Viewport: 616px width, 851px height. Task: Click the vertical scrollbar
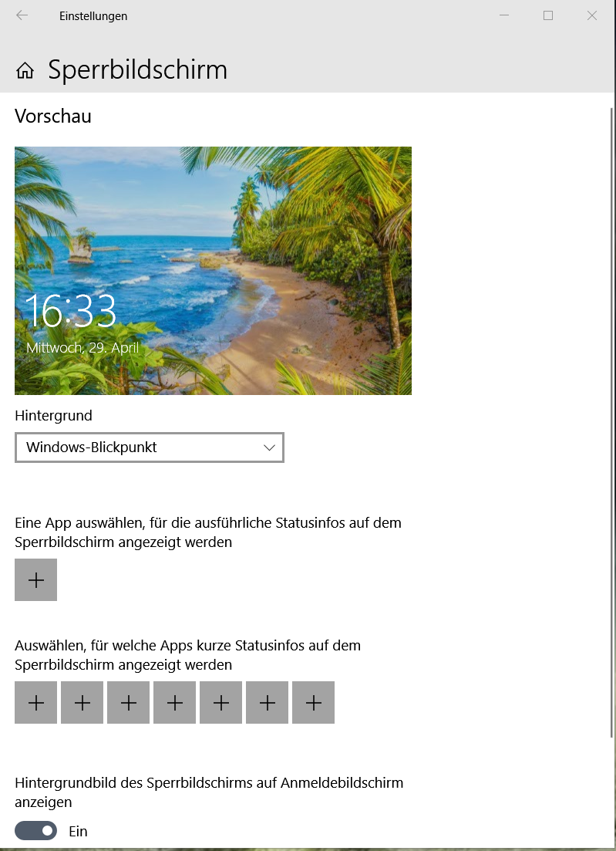tap(612, 422)
